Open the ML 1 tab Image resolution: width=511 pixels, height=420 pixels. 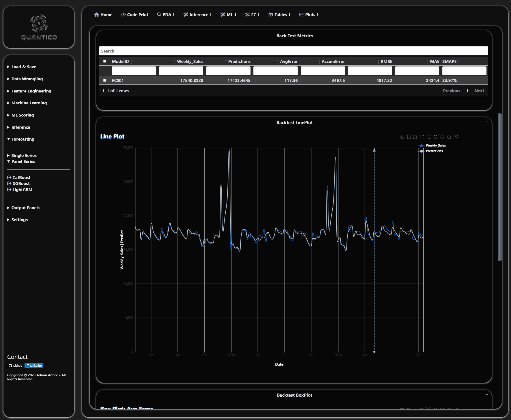click(x=228, y=15)
